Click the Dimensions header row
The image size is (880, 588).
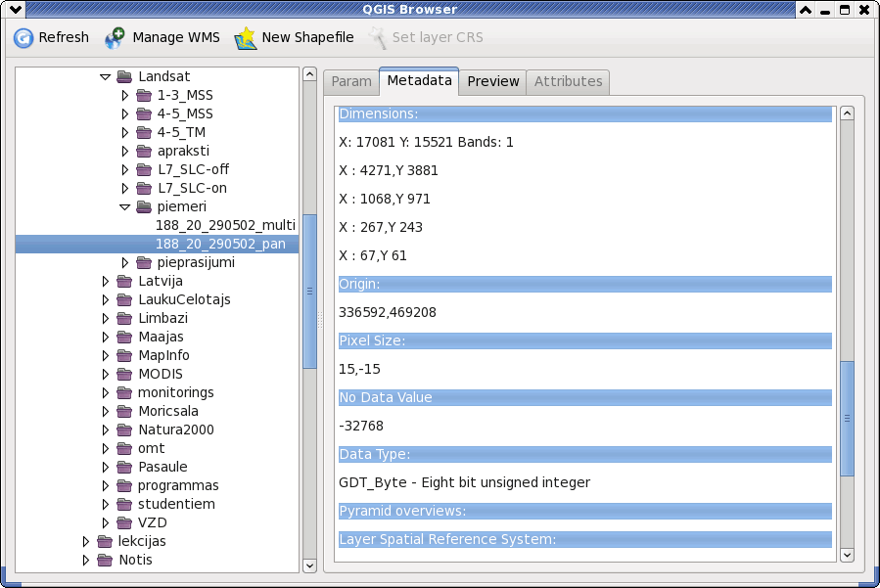(x=584, y=113)
